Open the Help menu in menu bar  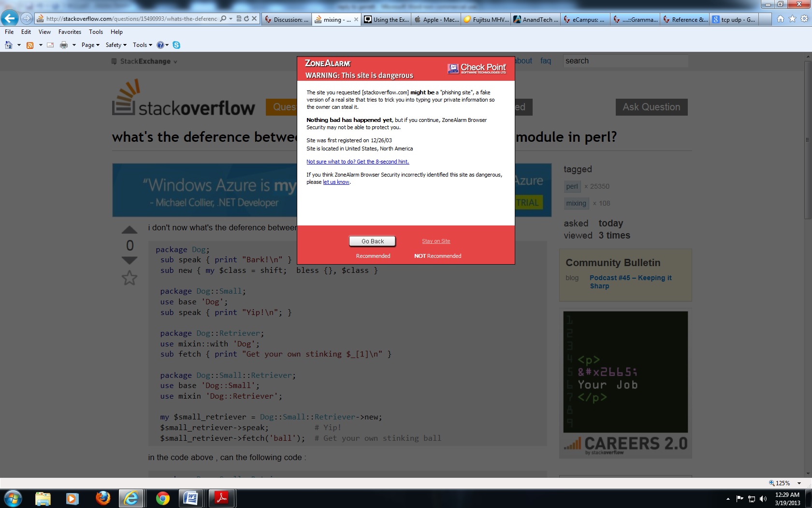click(116, 32)
